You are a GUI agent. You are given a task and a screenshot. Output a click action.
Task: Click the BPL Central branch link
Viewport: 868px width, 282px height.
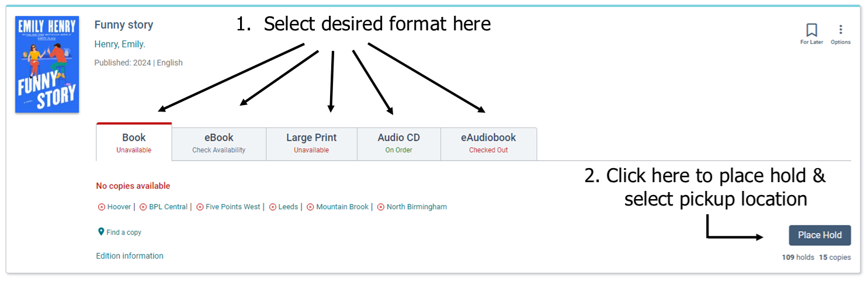click(168, 207)
